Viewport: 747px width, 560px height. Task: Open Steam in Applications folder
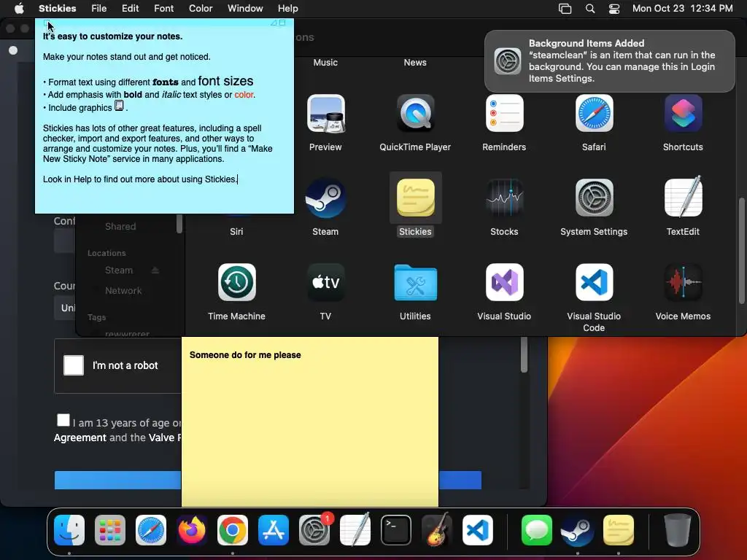point(325,198)
